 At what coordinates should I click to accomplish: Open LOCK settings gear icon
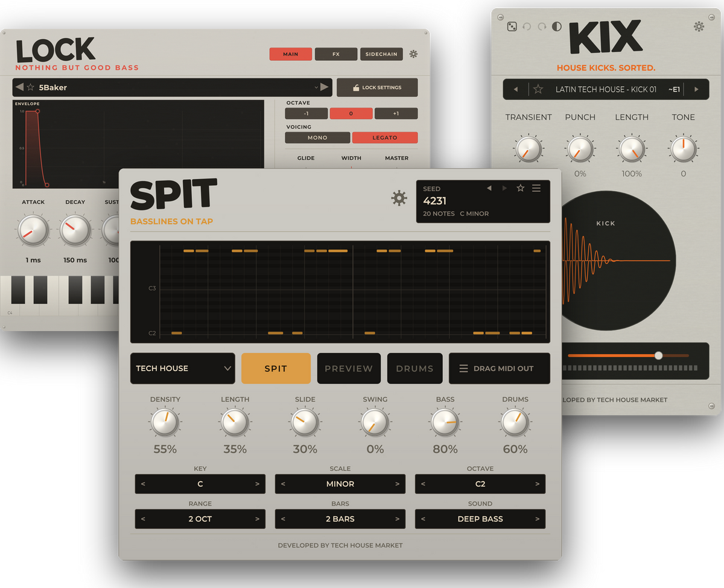coord(413,54)
